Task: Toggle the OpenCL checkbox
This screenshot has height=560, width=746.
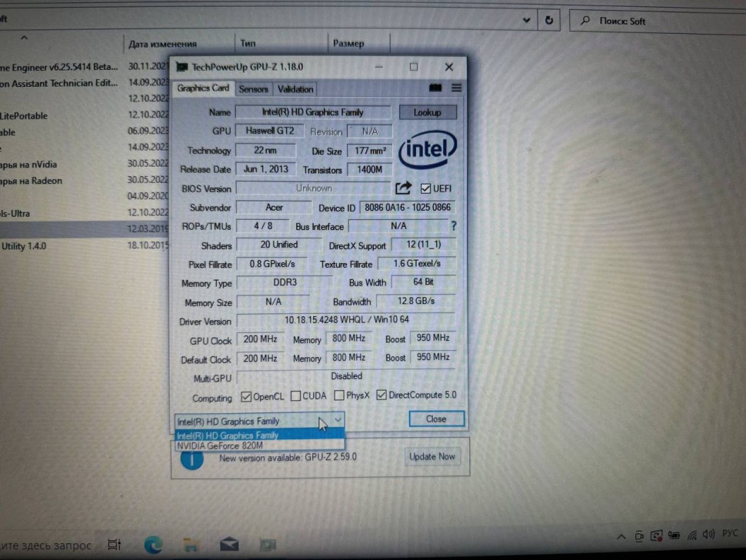Action: [246, 396]
